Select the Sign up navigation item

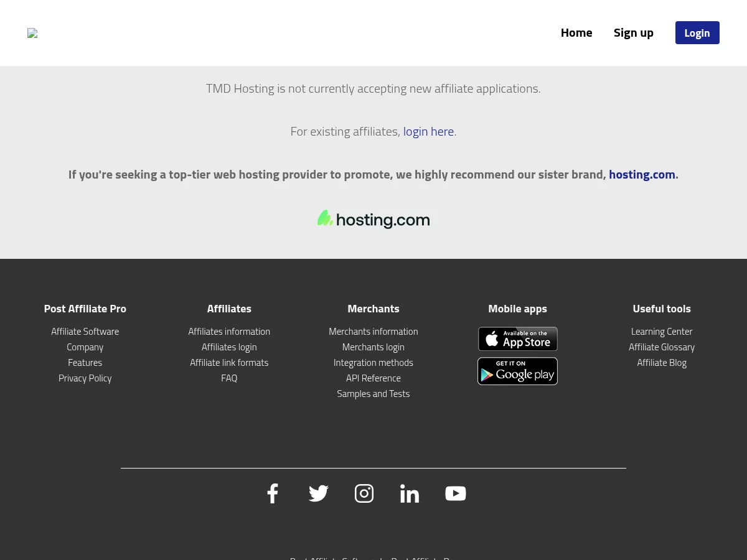634,32
